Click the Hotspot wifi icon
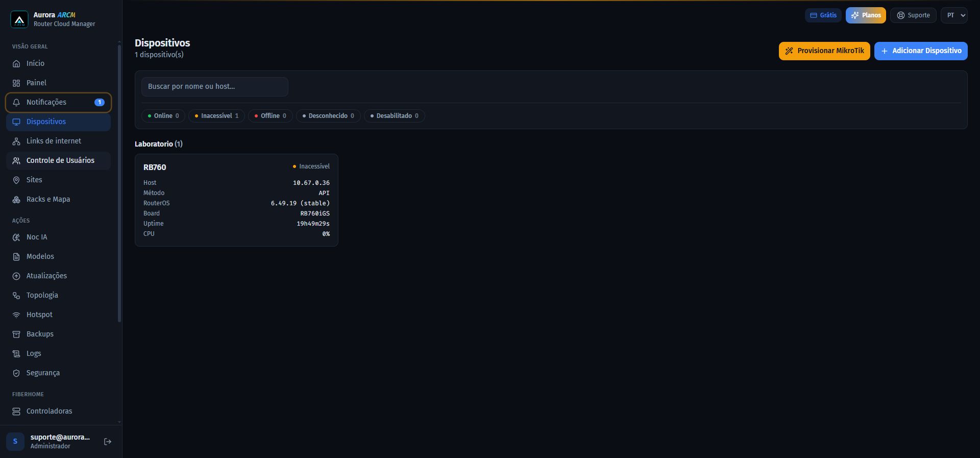 click(16, 315)
